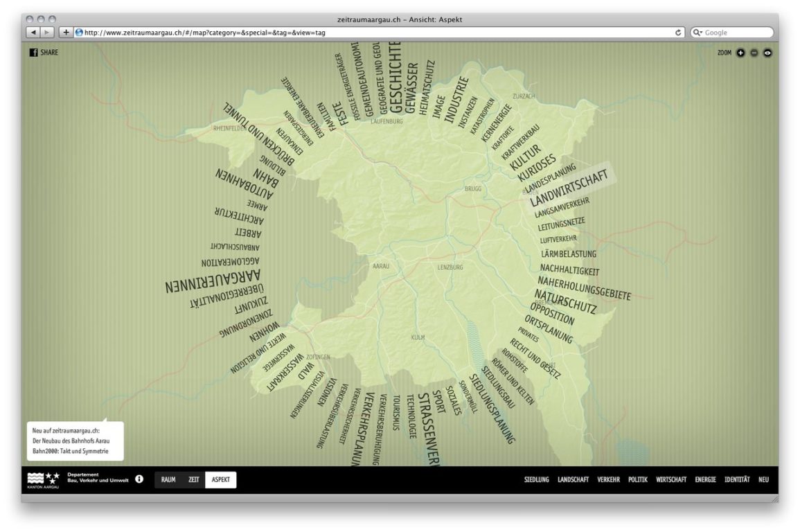Screen dimensions: 800x532
Task: Select the LANDWIRTSCHAFT tag
Action: (569, 188)
